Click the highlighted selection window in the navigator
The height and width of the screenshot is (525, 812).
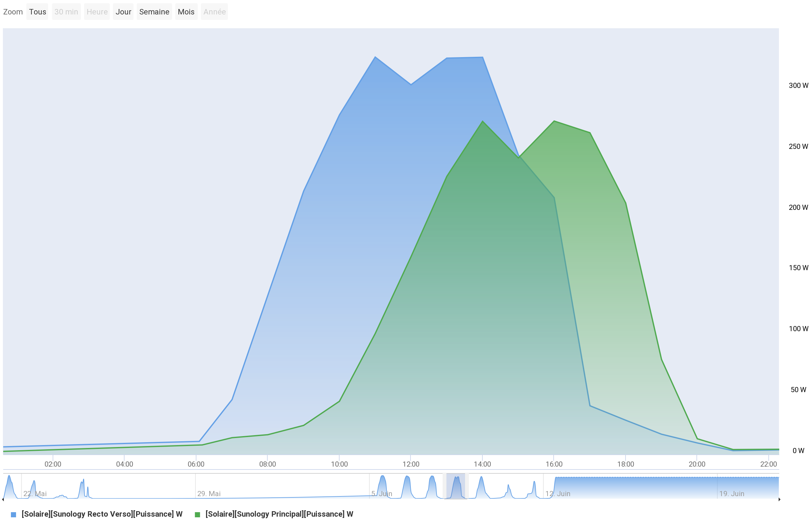[455, 486]
